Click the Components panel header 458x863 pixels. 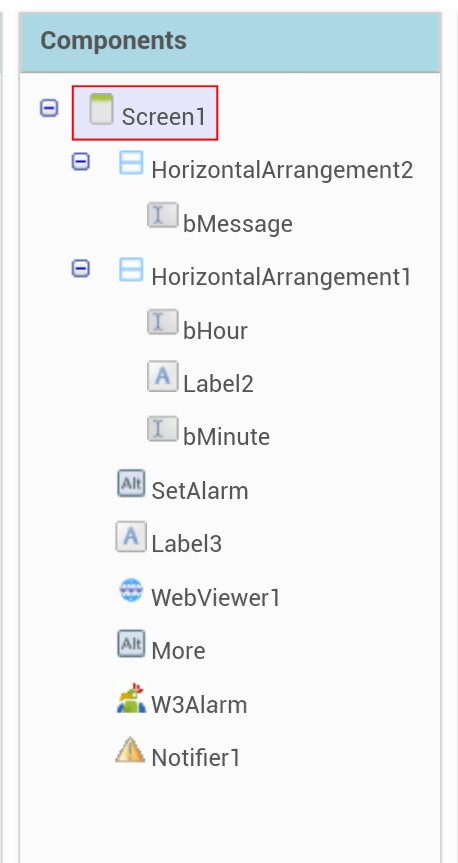coord(230,42)
